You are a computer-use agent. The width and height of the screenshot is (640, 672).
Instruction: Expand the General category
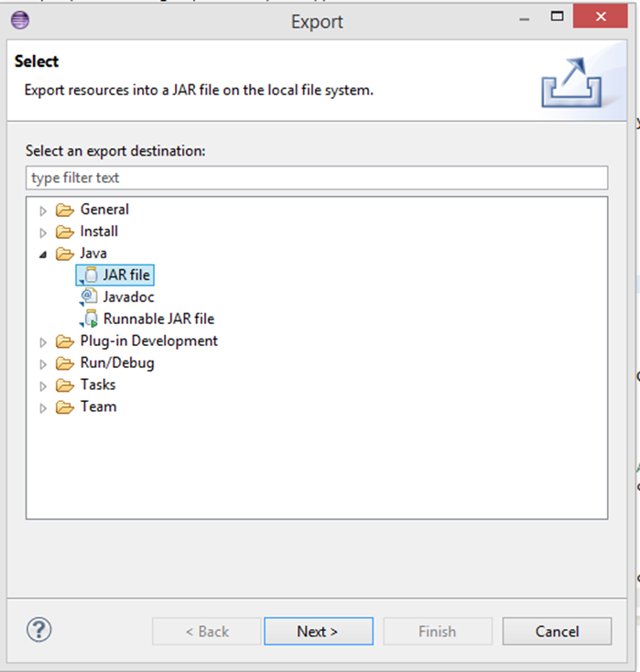pos(43,211)
